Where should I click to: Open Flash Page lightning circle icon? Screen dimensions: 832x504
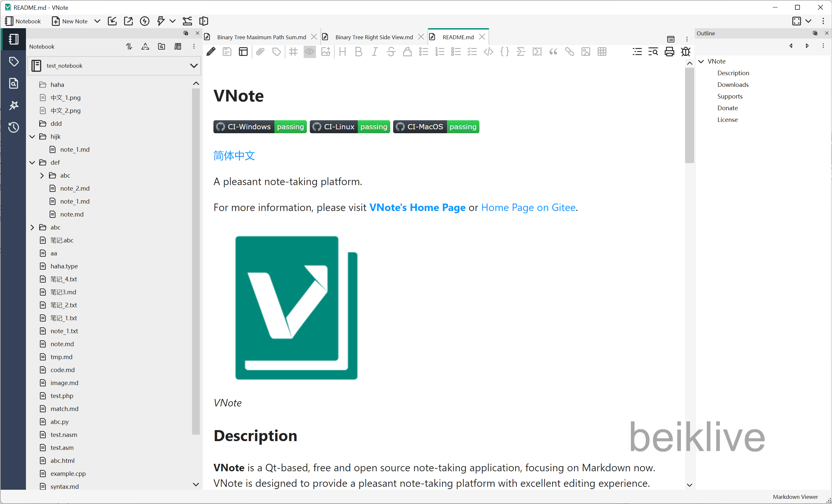pos(145,21)
